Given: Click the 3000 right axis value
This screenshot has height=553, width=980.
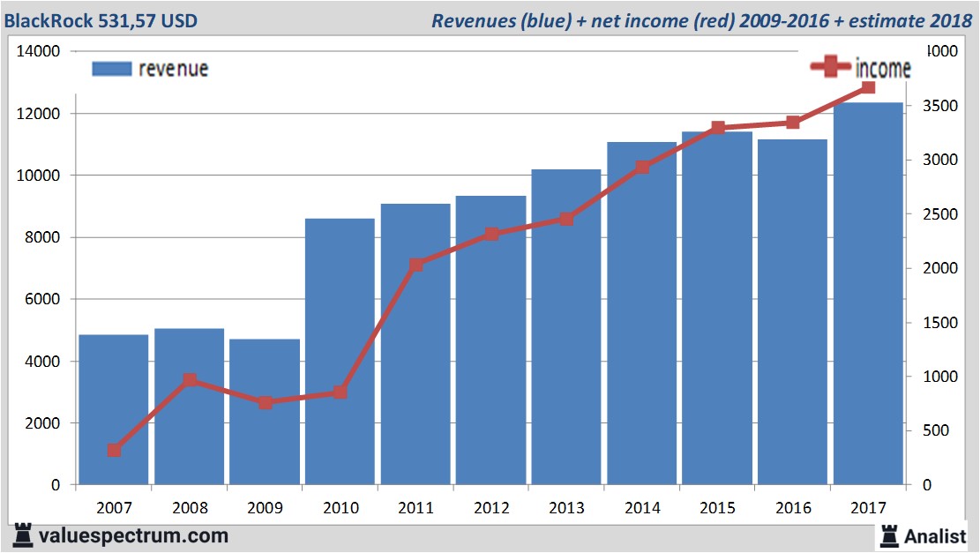Looking at the screenshot, I should click(x=940, y=160).
